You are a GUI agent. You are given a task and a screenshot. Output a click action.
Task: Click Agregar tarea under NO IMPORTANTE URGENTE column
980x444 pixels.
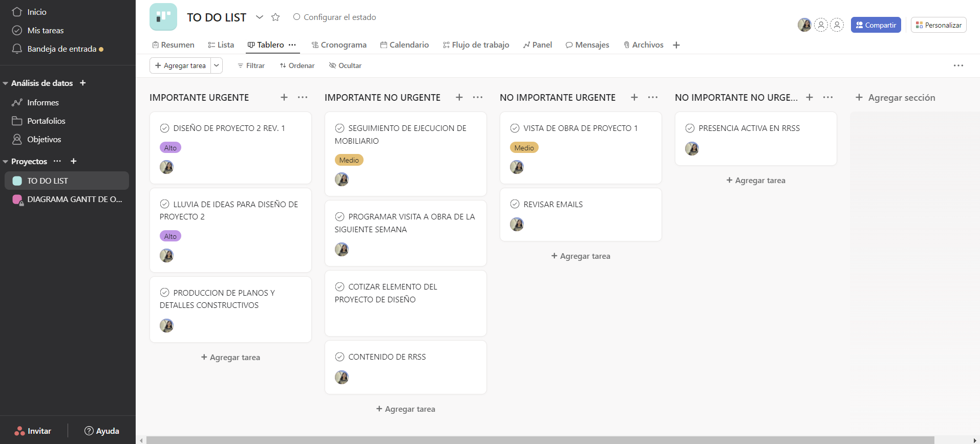pos(581,256)
